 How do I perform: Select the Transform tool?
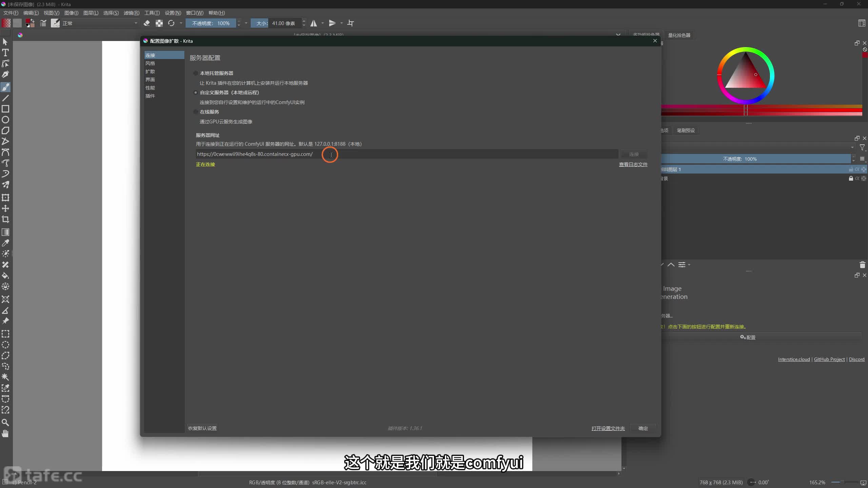click(x=5, y=198)
